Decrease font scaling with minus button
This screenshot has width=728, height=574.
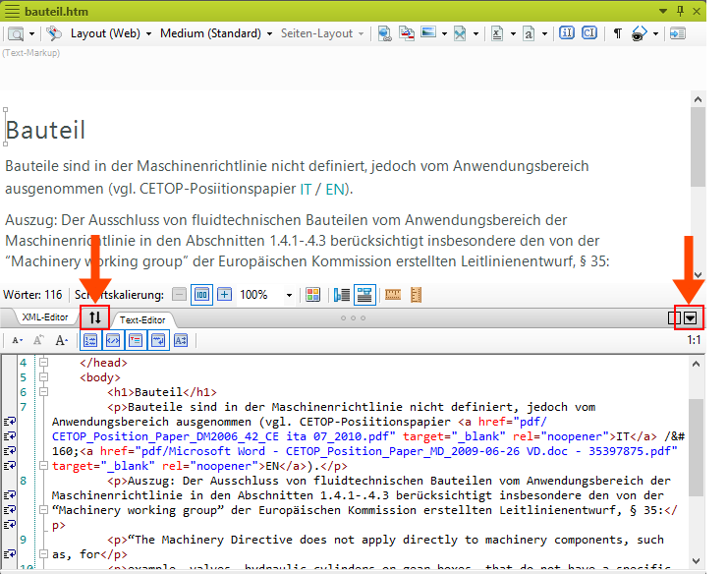(179, 294)
